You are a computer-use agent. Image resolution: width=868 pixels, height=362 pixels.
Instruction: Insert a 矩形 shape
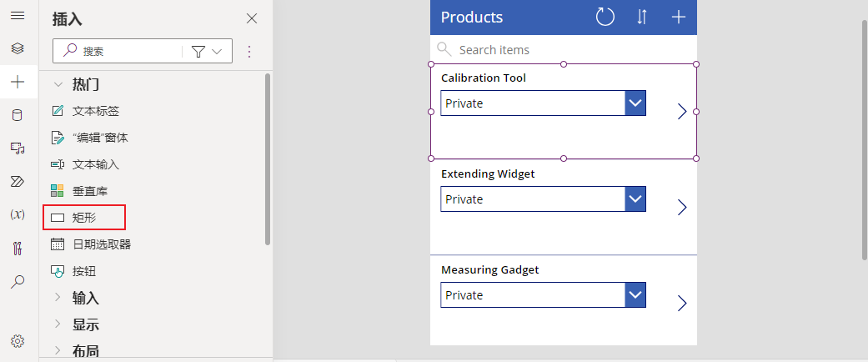click(x=85, y=218)
